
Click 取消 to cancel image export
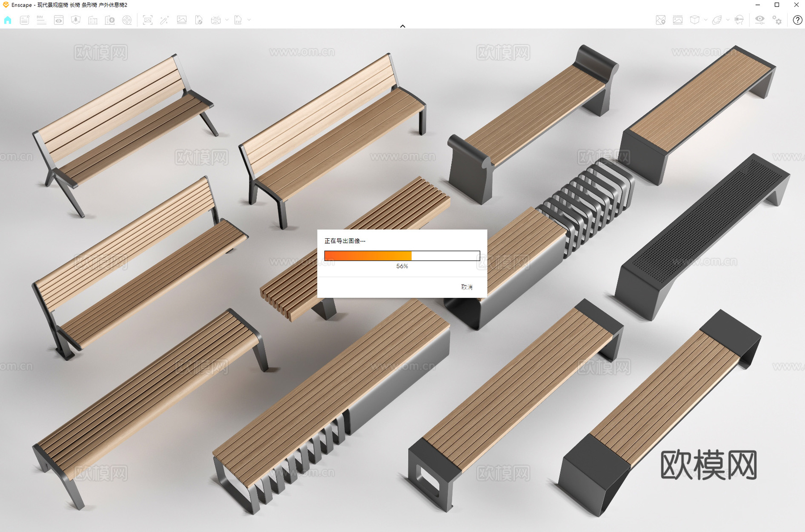(x=466, y=287)
